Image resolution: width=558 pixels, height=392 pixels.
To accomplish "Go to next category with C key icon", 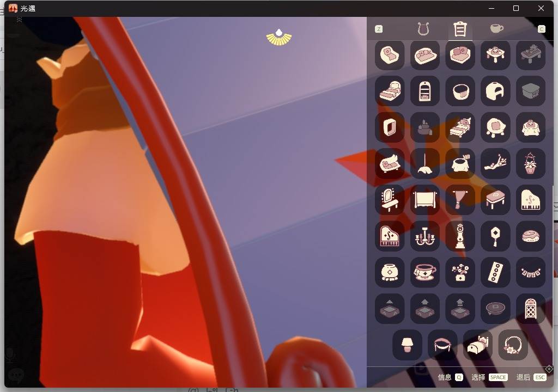I will click(x=541, y=29).
